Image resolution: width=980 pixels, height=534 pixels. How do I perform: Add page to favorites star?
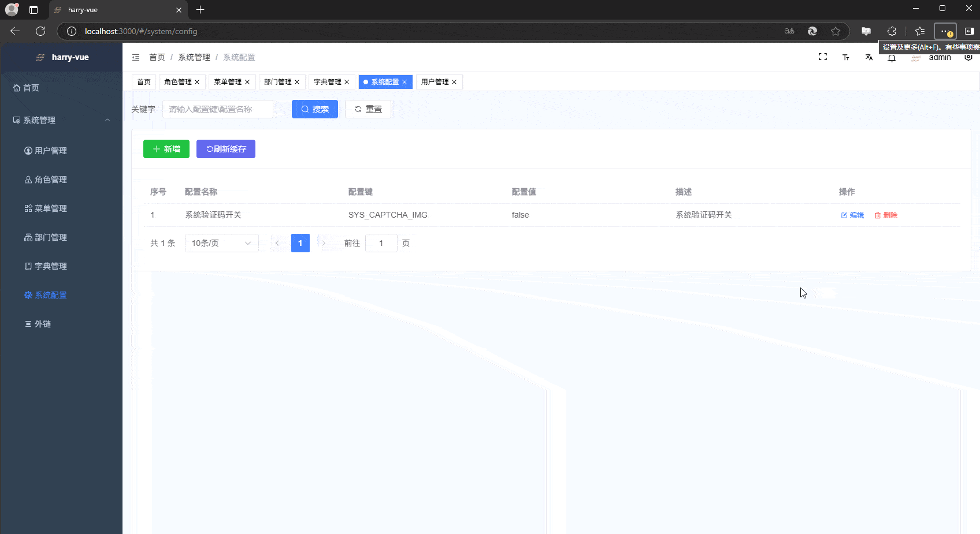click(x=836, y=31)
